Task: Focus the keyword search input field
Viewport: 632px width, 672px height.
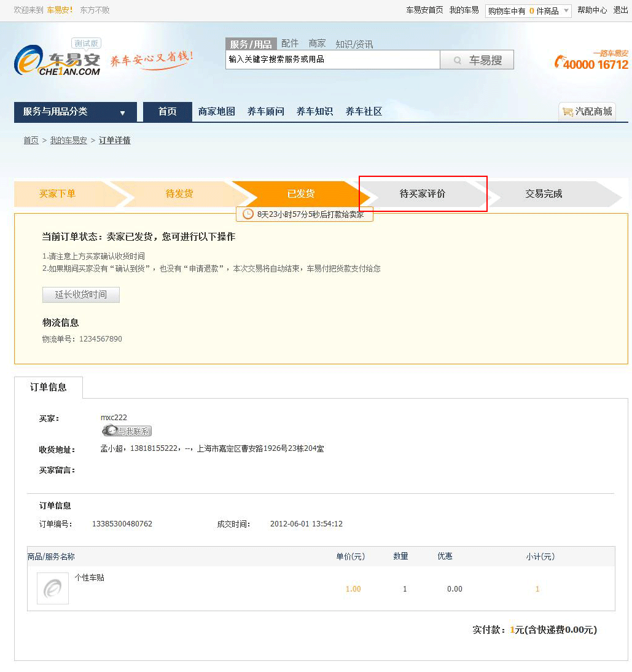Action: [333, 60]
